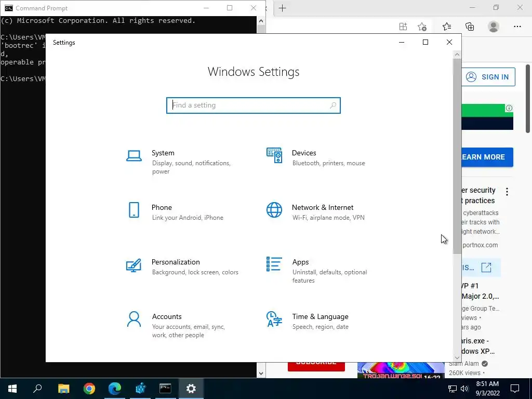The width and height of the screenshot is (532, 399).
Task: Click the Siam Alam channel name
Action: tap(464, 363)
